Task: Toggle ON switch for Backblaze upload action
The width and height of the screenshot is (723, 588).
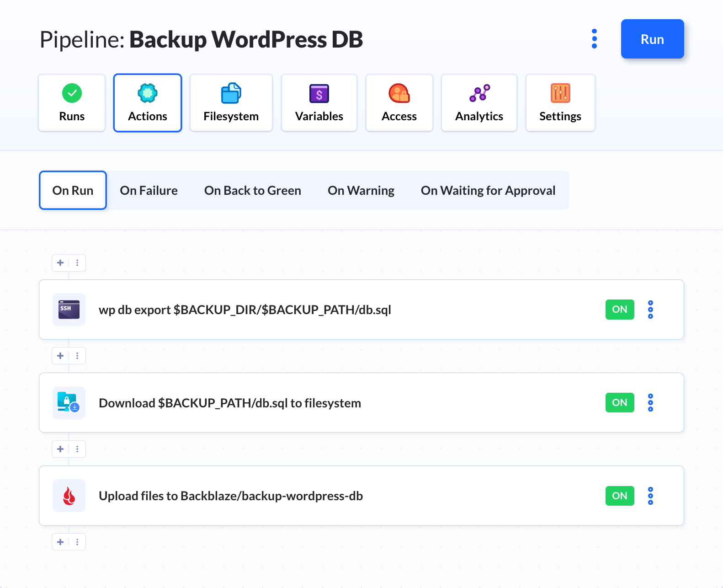Action: 620,496
